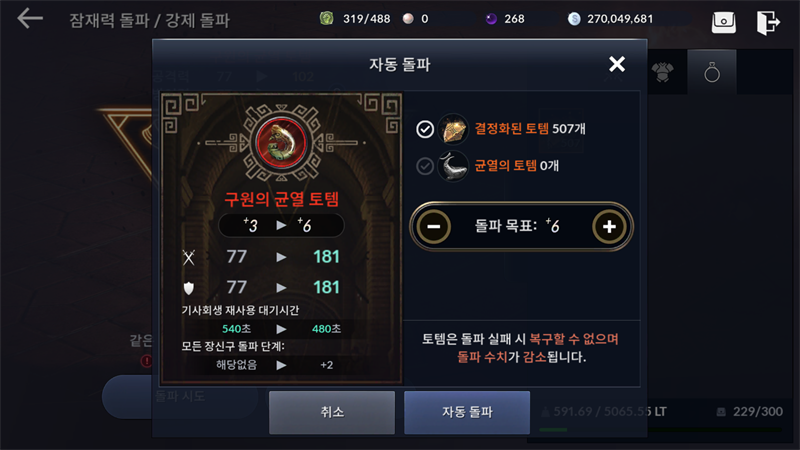Close the 자동 돌파 dialog with the X

617,64
